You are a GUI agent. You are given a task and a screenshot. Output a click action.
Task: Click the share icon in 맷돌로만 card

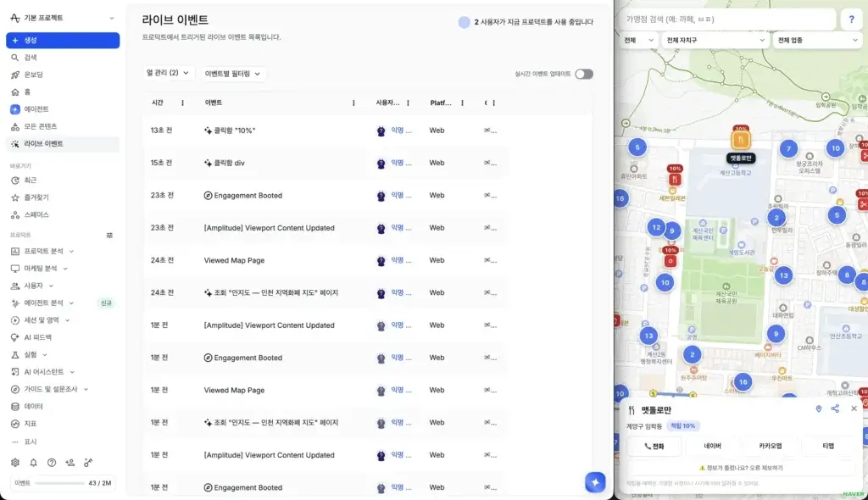point(835,409)
